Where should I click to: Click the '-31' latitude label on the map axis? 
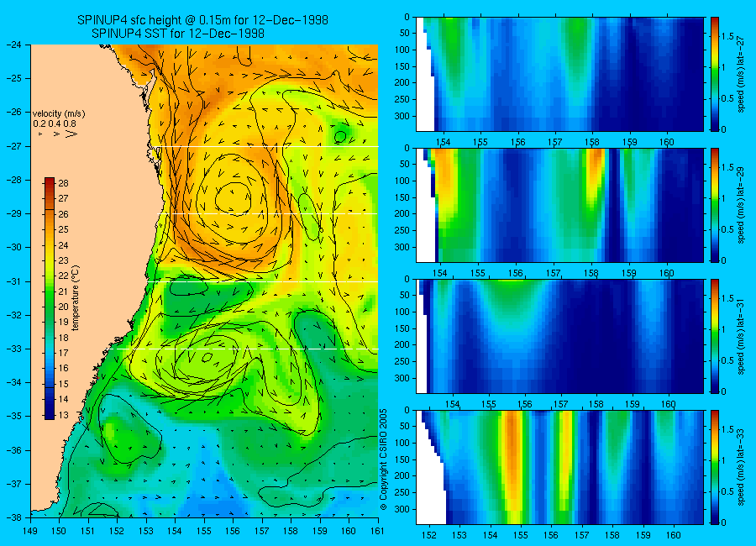click(14, 281)
